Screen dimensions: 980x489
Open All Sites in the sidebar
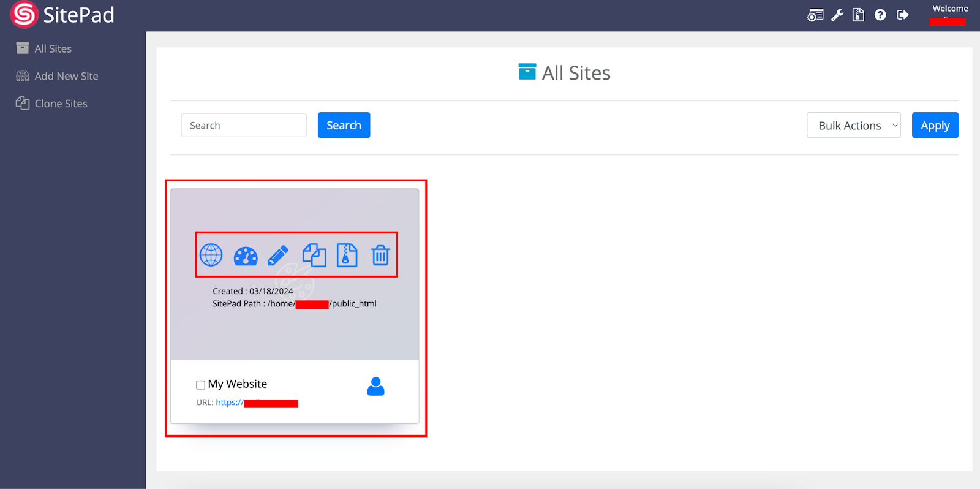(53, 49)
